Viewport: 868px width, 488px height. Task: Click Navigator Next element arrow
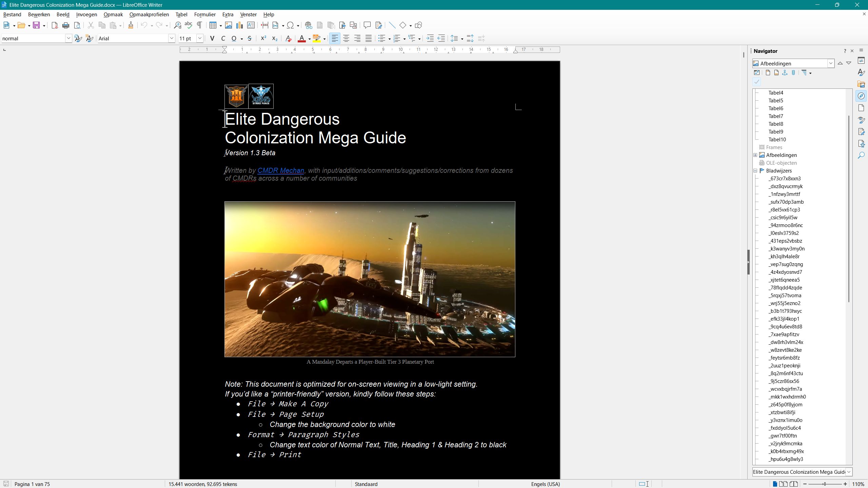click(x=849, y=63)
